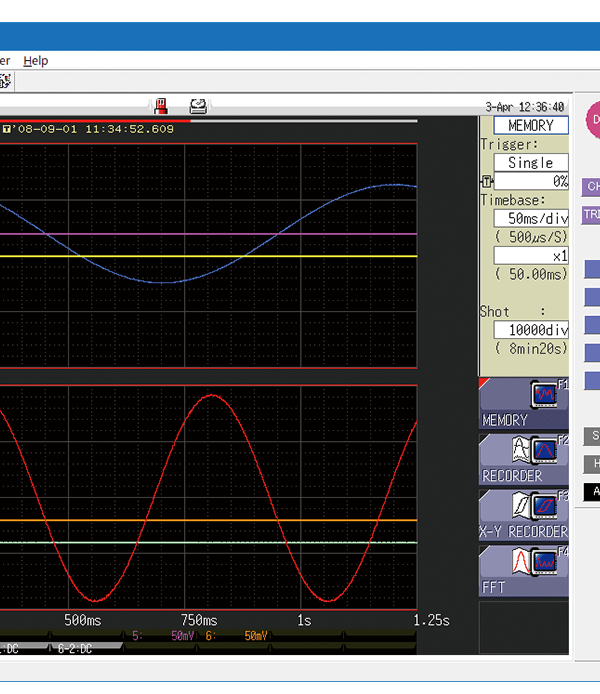Change the Single trigger mode field

(531, 162)
